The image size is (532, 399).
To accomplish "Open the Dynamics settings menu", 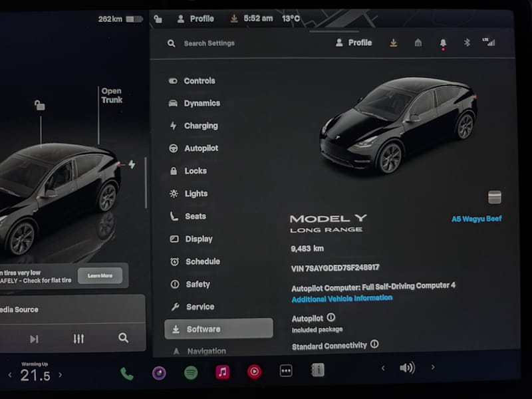I will (194, 103).
